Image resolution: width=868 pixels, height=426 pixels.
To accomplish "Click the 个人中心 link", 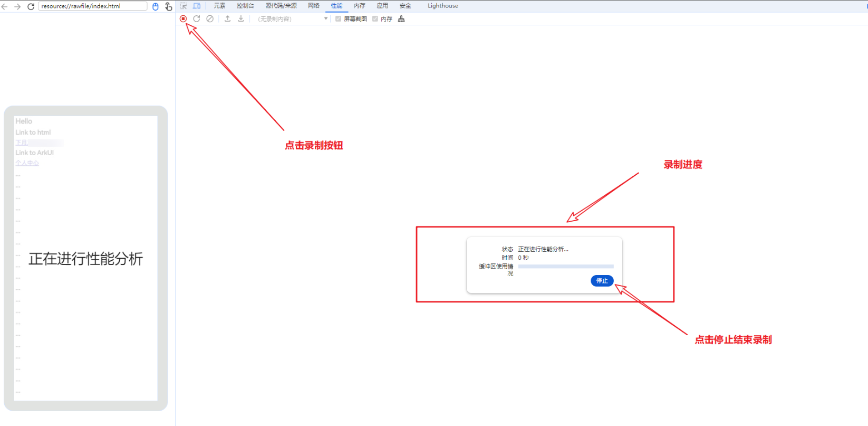I will click(27, 163).
